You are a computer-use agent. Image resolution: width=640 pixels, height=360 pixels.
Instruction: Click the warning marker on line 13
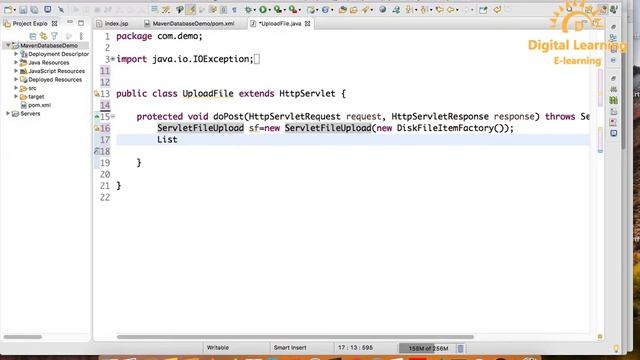point(97,94)
